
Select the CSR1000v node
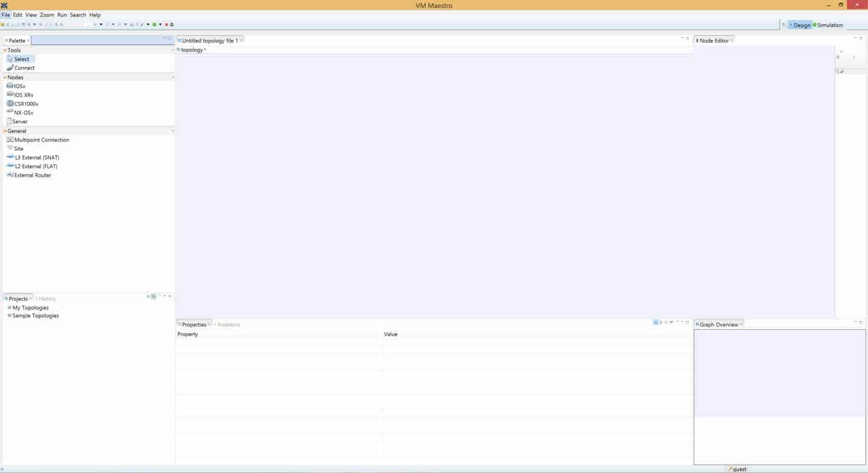click(x=22, y=104)
